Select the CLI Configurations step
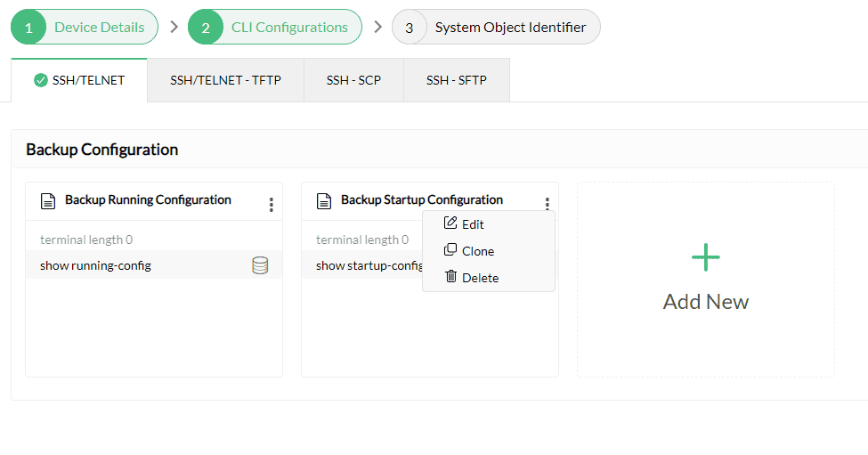Image resolution: width=868 pixels, height=455 pixels. coord(275,27)
